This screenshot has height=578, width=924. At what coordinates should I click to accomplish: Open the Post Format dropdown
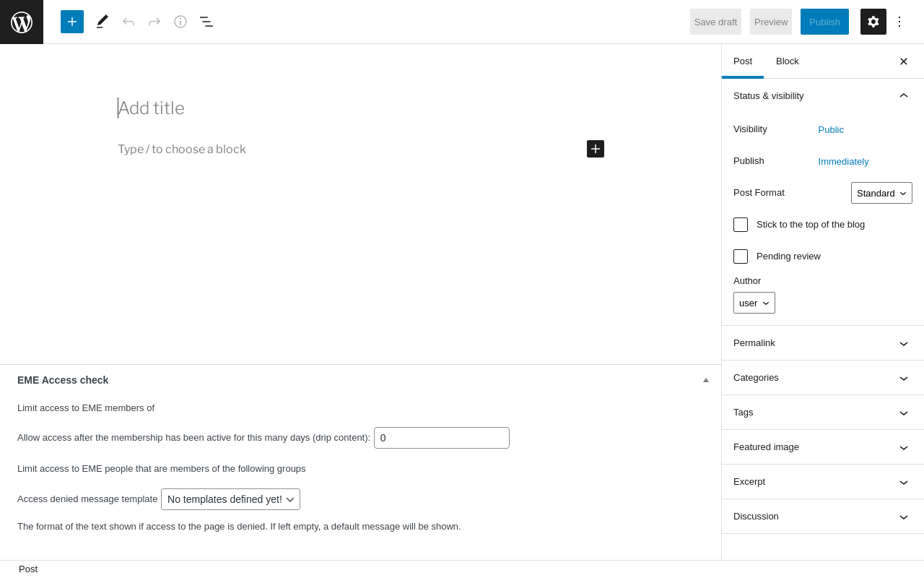coord(881,193)
